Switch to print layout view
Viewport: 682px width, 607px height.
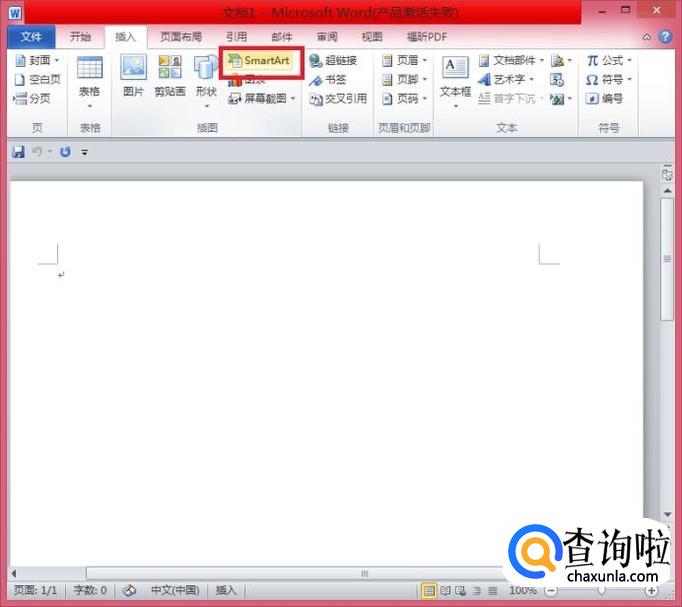pyautogui.click(x=429, y=590)
